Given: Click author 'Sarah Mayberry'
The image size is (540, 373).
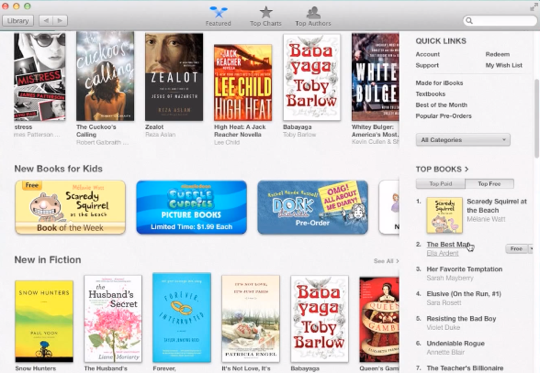Looking at the screenshot, I should (x=450, y=278).
